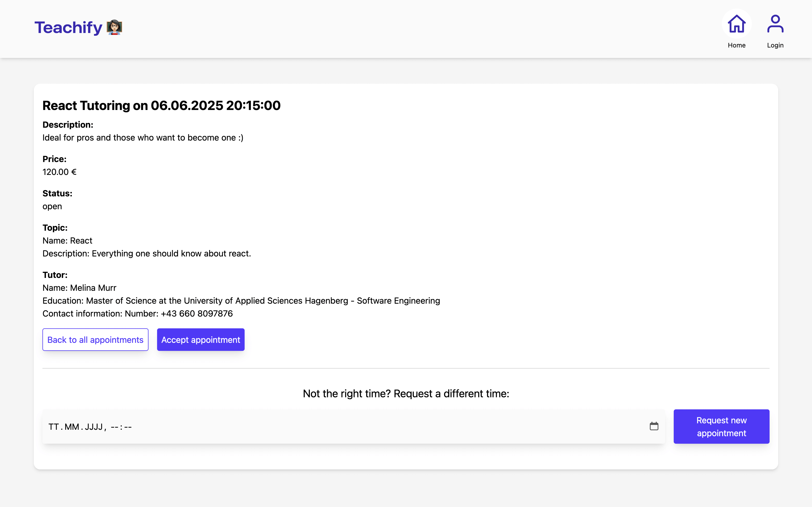Click the Home house icon
This screenshot has height=507, width=812.
(737, 24)
